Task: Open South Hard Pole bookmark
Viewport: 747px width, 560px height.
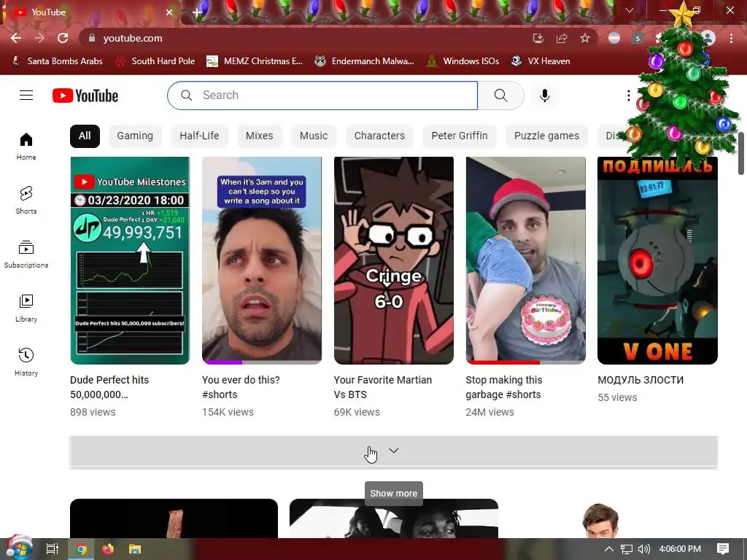Action: [x=156, y=61]
